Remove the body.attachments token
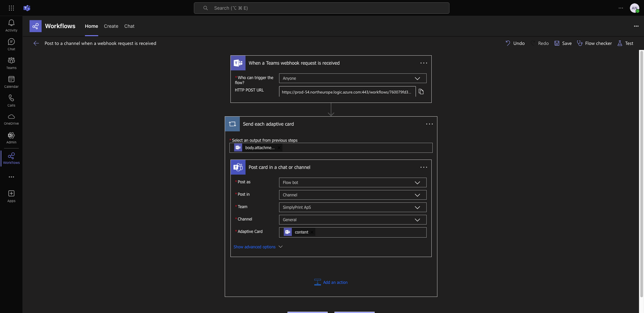Viewport: 644px width, 313px height. [279, 148]
